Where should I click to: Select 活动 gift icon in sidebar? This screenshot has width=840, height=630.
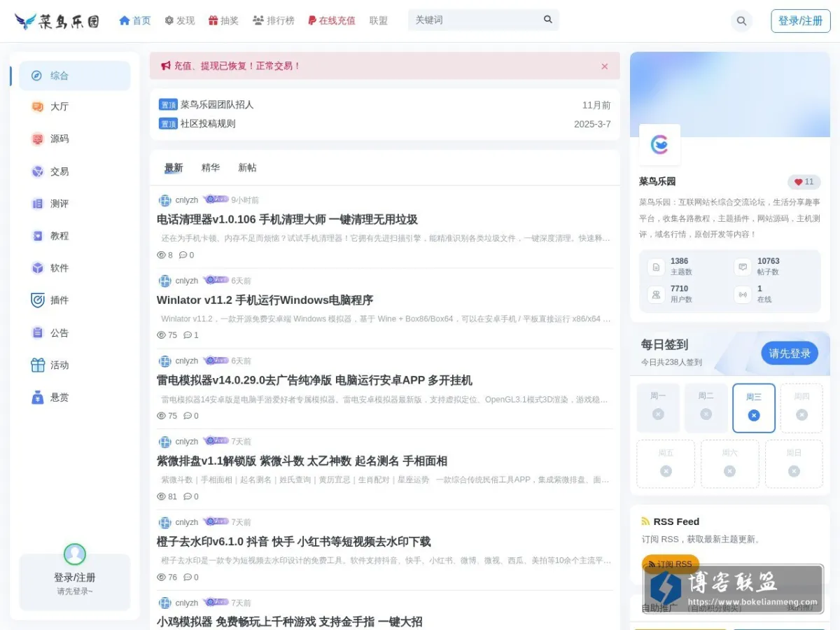[x=37, y=365]
